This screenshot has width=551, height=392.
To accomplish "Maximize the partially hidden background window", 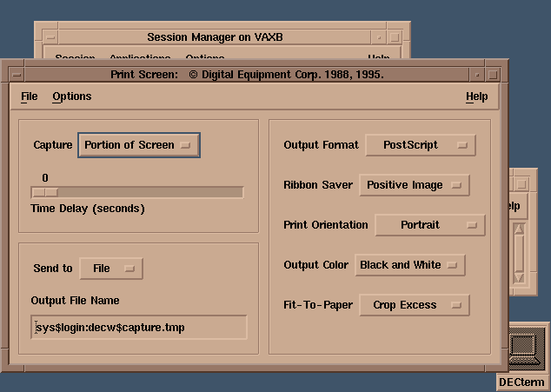I will tap(521, 184).
